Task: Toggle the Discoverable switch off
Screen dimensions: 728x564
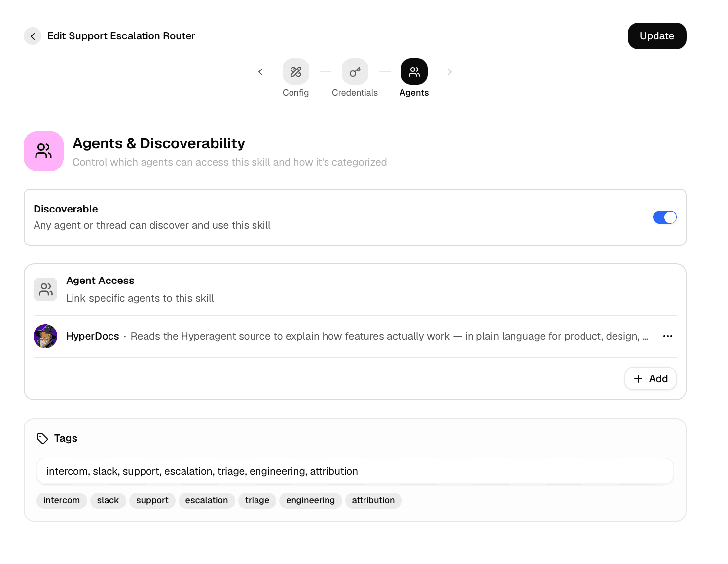Action: click(664, 217)
